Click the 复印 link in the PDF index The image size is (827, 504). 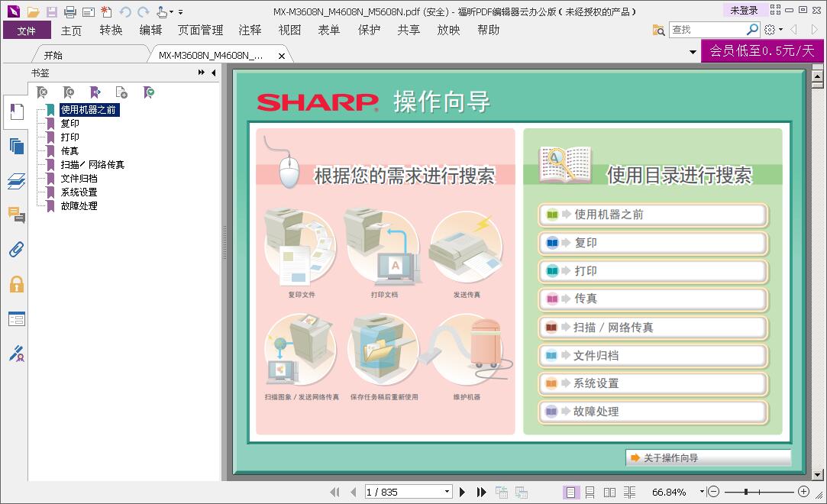tap(652, 243)
